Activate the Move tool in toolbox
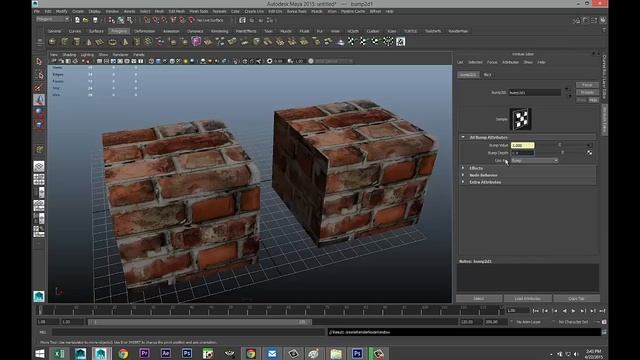 [39, 99]
